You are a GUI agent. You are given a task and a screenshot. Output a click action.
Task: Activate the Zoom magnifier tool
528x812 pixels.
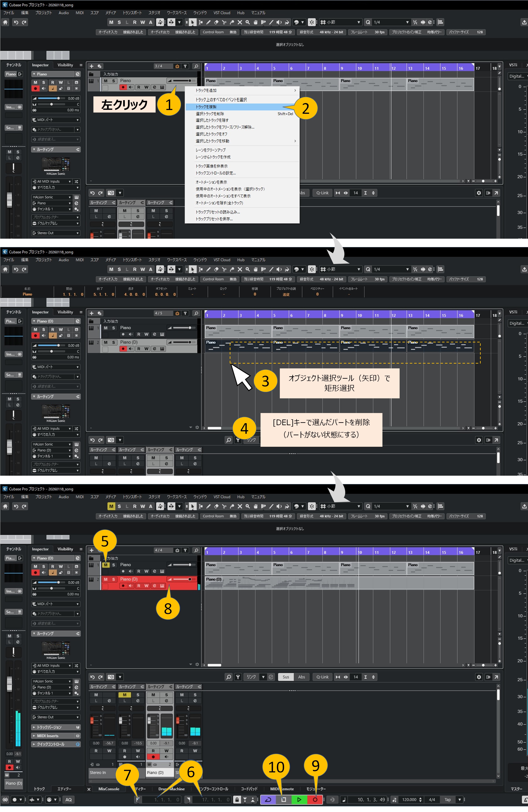(x=247, y=22)
